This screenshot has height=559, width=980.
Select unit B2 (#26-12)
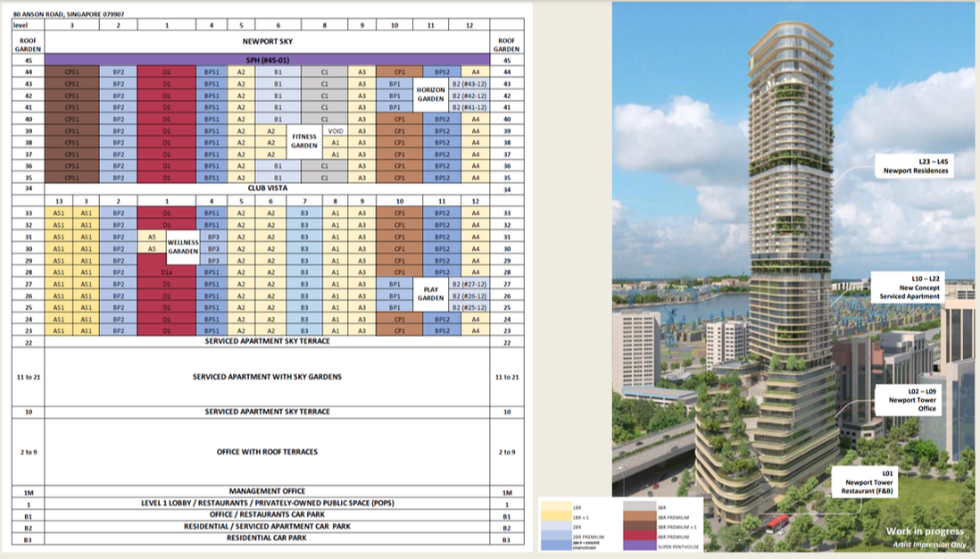(469, 296)
